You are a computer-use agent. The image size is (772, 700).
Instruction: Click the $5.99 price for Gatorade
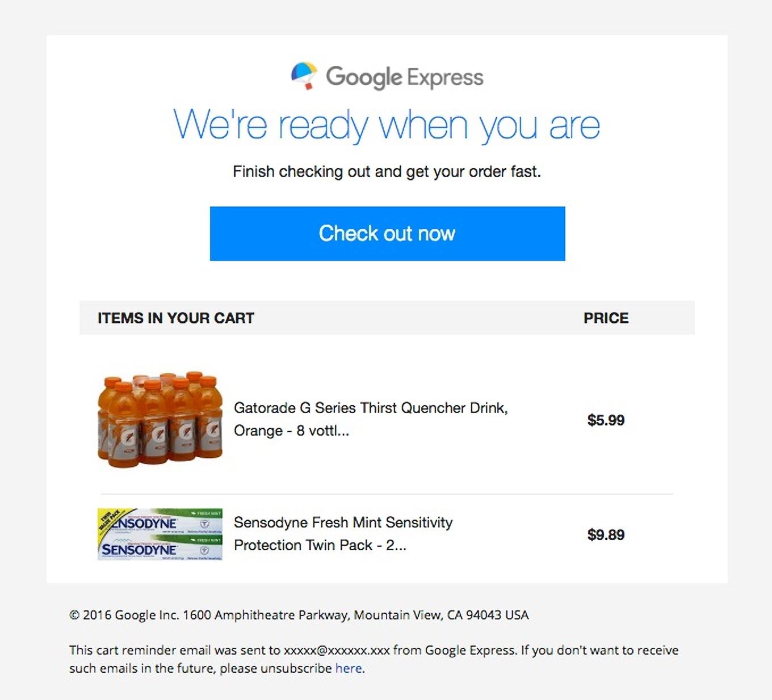tap(607, 421)
